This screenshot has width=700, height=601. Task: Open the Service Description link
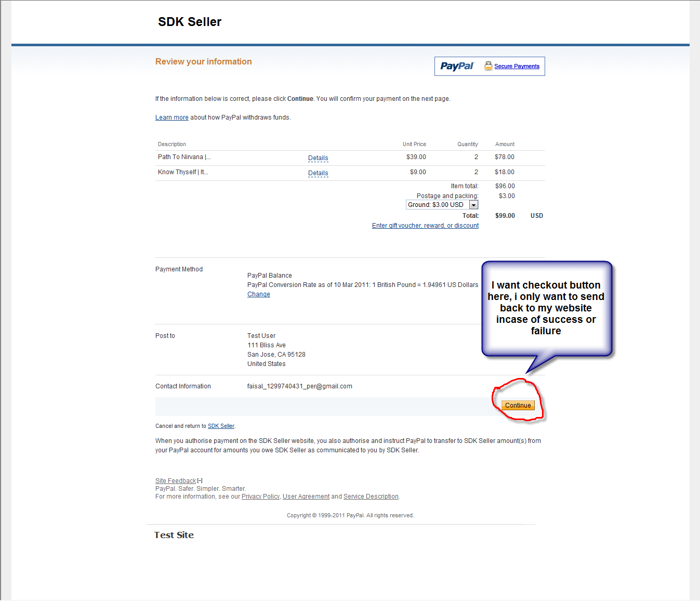tap(371, 496)
